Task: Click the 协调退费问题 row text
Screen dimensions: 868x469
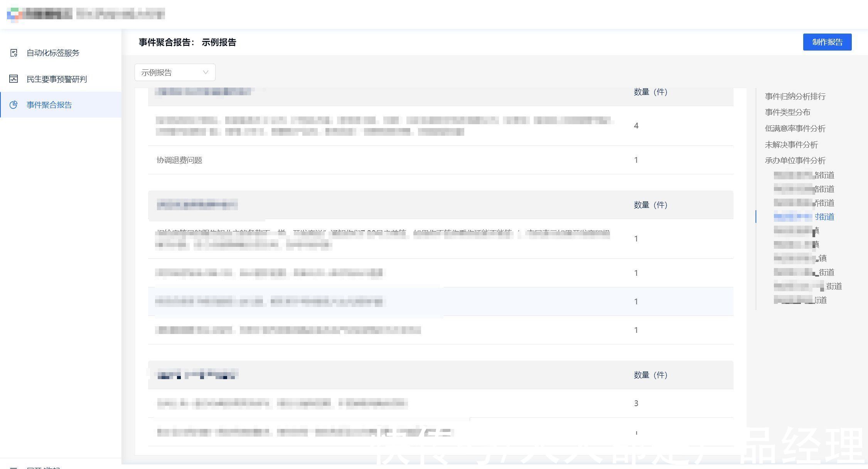Action: pos(179,160)
